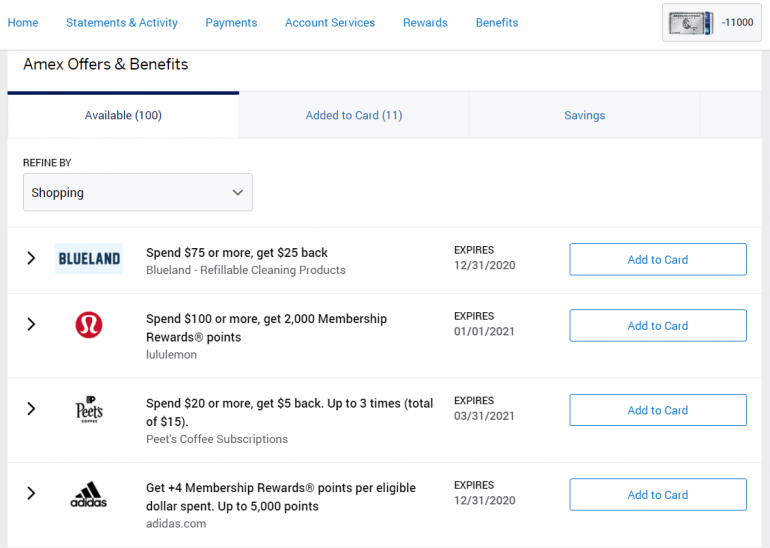Expand the Blueland offer details

(31, 259)
